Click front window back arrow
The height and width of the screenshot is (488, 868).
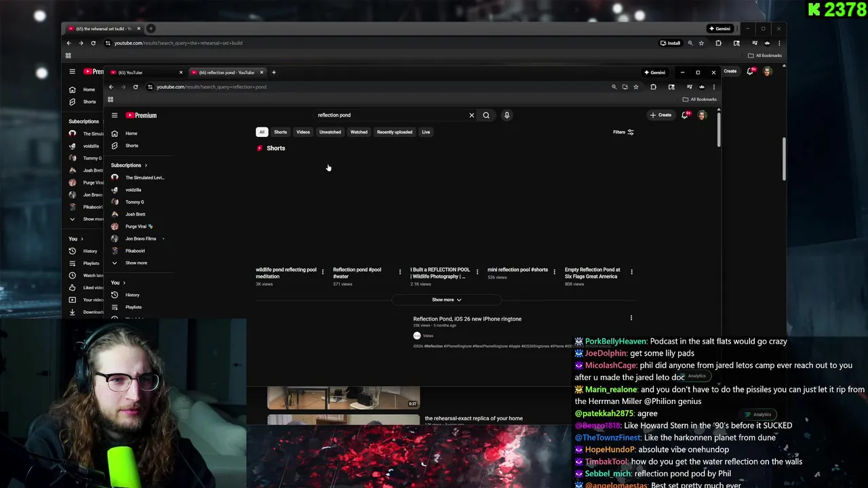pyautogui.click(x=111, y=87)
